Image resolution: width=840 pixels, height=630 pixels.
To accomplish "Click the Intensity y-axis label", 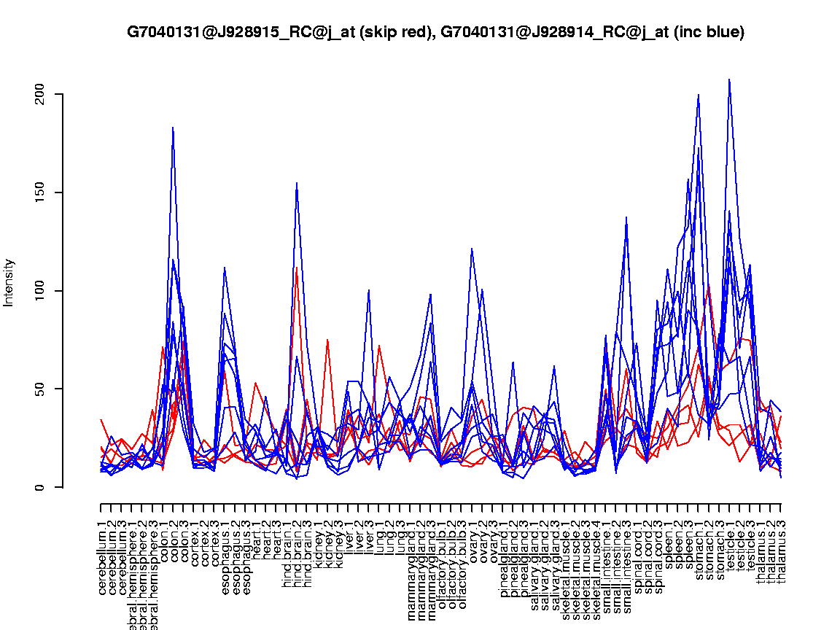I will tap(9, 282).
